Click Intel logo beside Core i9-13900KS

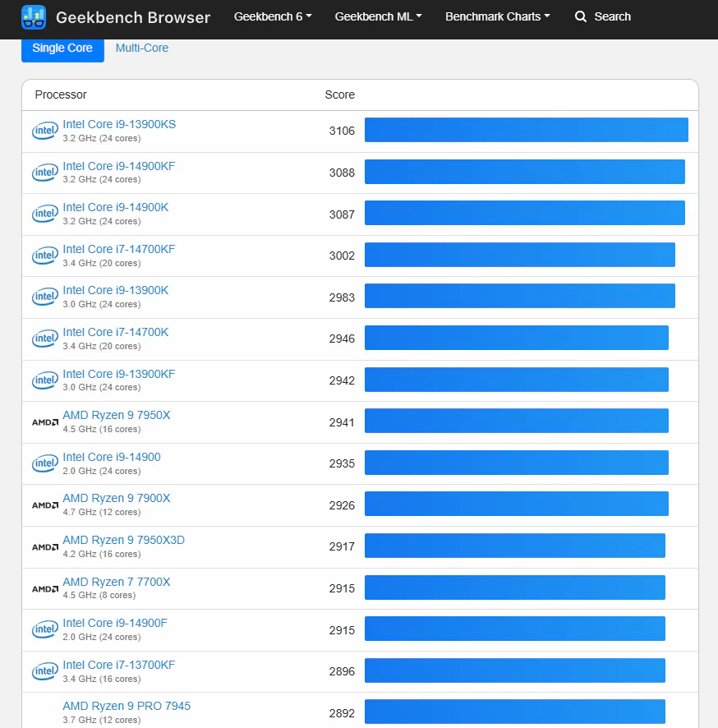click(x=45, y=131)
